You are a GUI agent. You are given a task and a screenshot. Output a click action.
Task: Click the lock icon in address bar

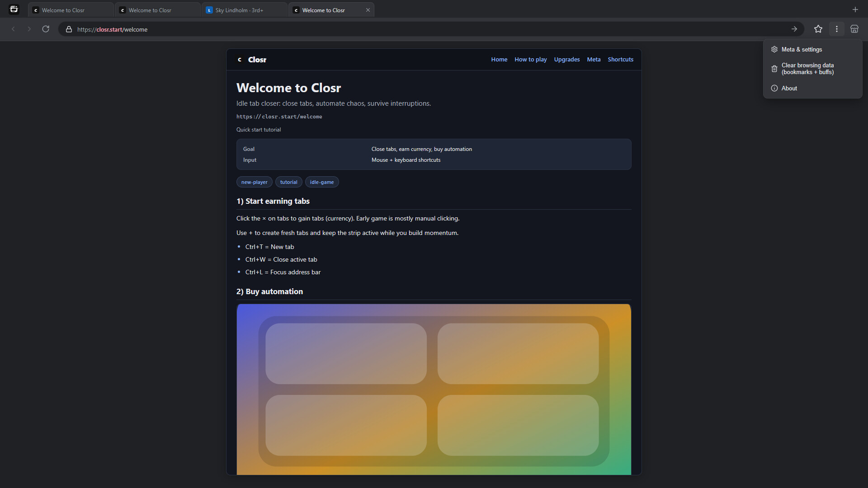(69, 29)
